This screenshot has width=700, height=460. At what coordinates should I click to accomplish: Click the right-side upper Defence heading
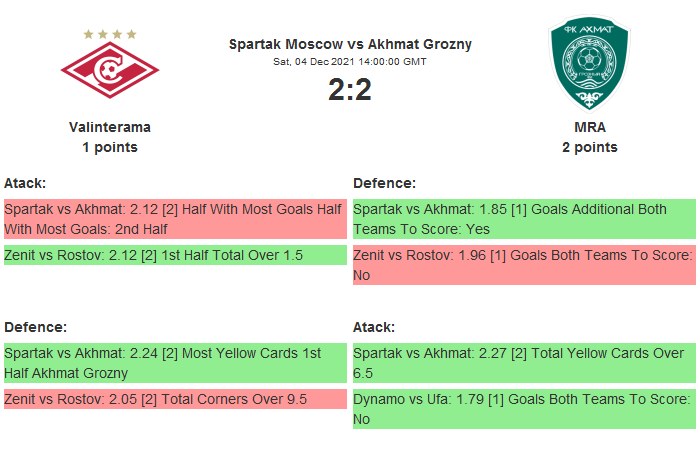(x=384, y=183)
